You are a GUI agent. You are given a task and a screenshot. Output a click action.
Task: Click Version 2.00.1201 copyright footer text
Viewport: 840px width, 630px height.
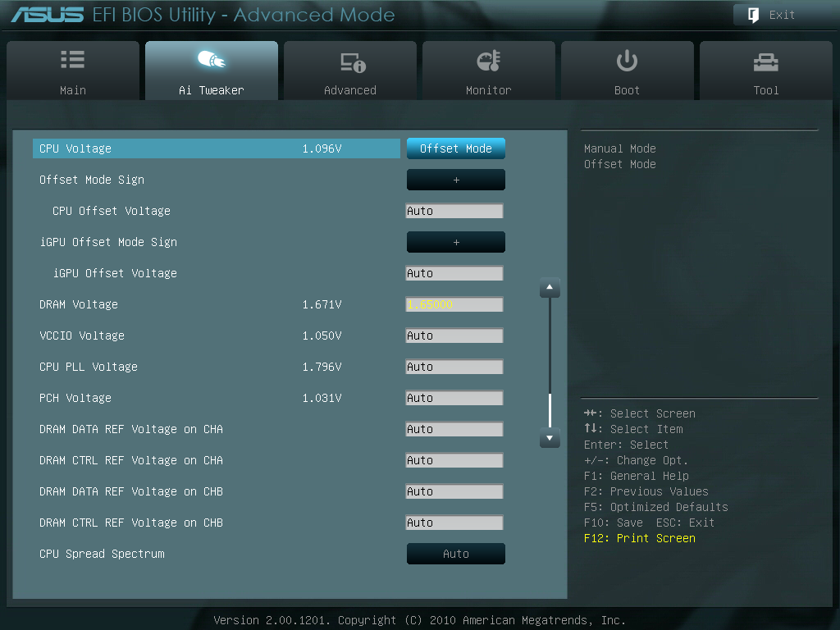click(419, 620)
